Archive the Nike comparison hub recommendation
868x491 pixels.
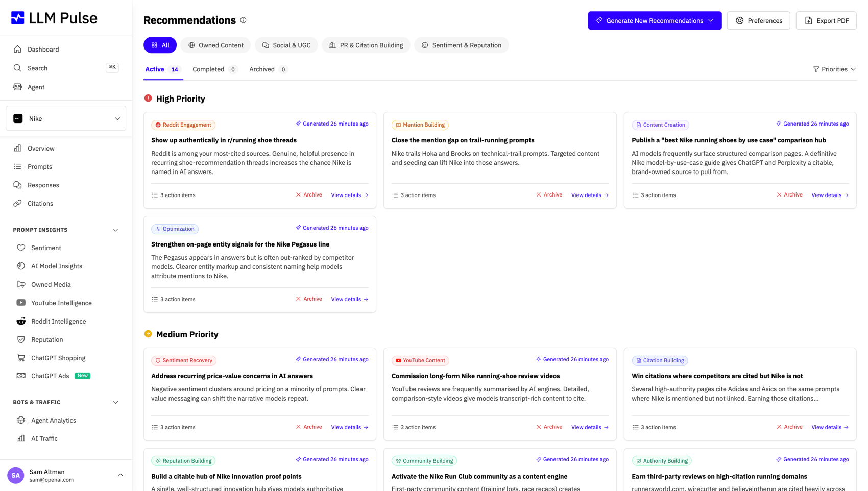click(x=789, y=195)
